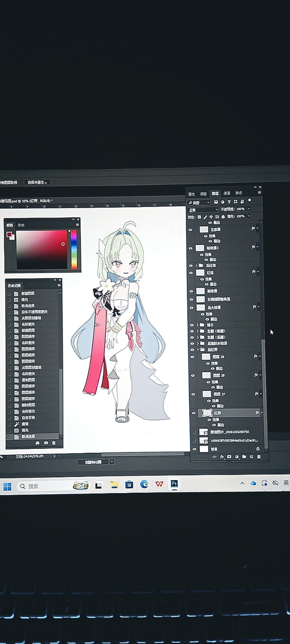The width and height of the screenshot is (290, 644).
Task: Create a new layer
Action: (252, 457)
